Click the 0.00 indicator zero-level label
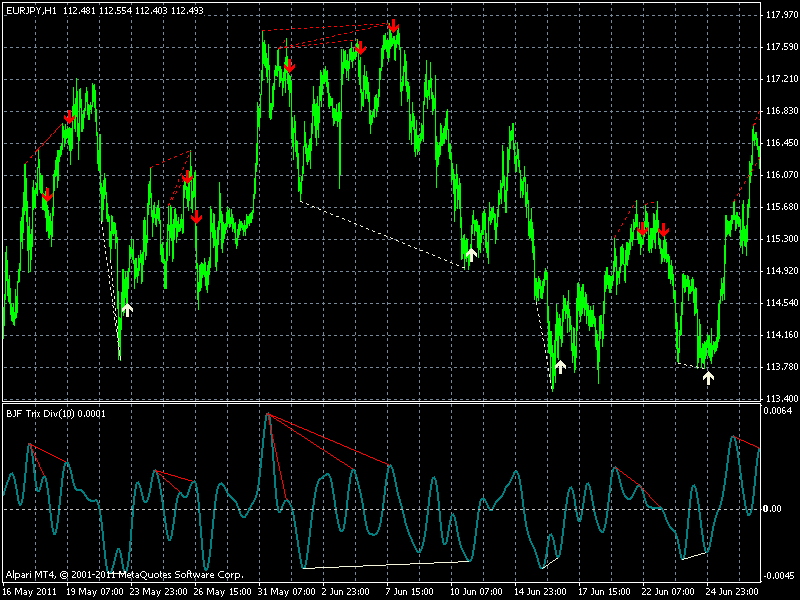 coord(772,509)
